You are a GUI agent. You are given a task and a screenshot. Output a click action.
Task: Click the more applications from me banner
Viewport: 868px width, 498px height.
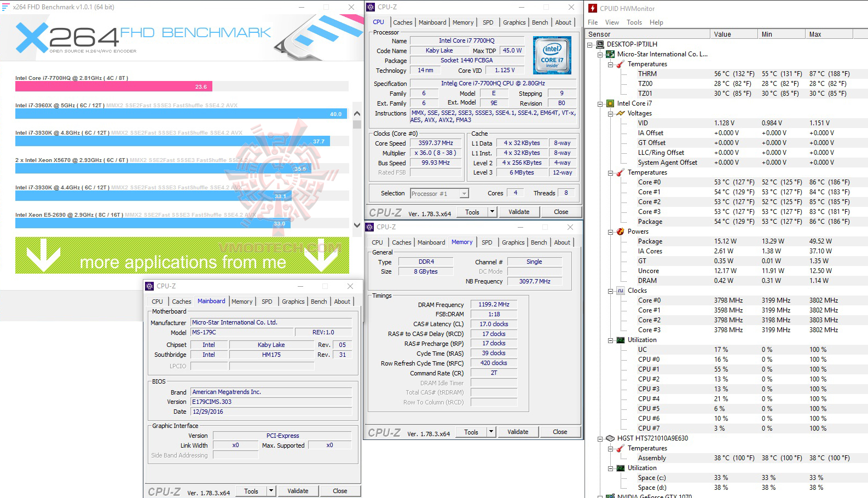(x=182, y=255)
